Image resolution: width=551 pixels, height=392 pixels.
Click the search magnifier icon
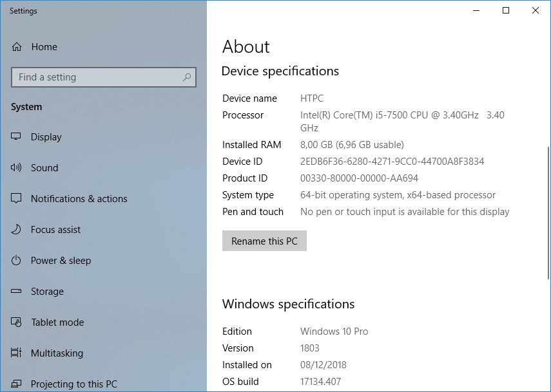click(187, 77)
